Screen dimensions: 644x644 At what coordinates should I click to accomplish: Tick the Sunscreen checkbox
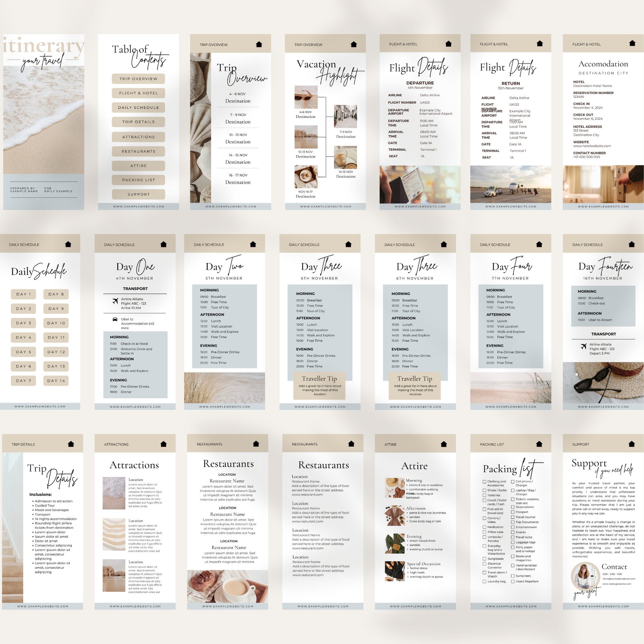(x=513, y=576)
